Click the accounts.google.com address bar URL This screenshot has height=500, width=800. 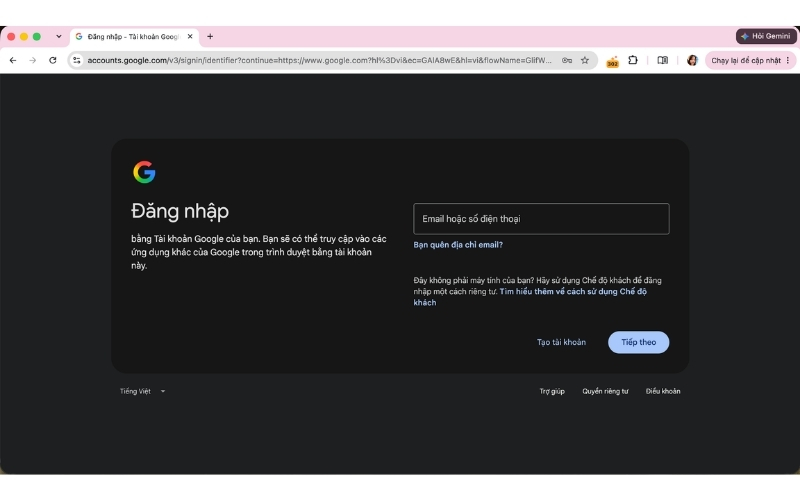319,60
